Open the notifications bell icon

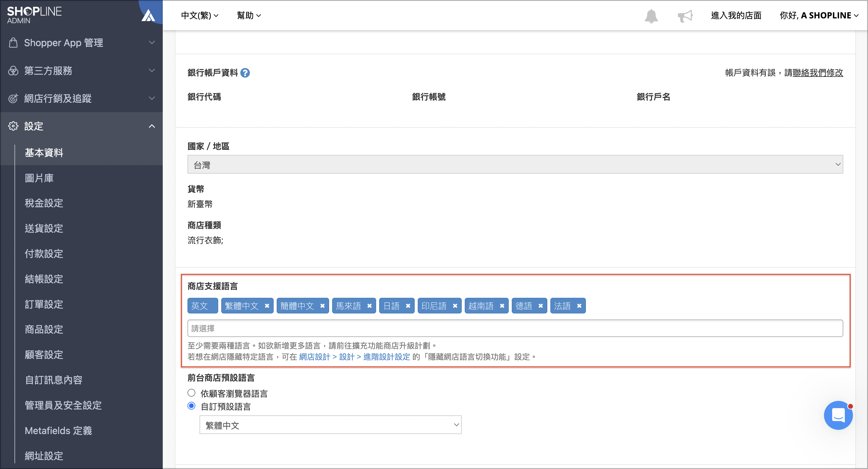651,16
